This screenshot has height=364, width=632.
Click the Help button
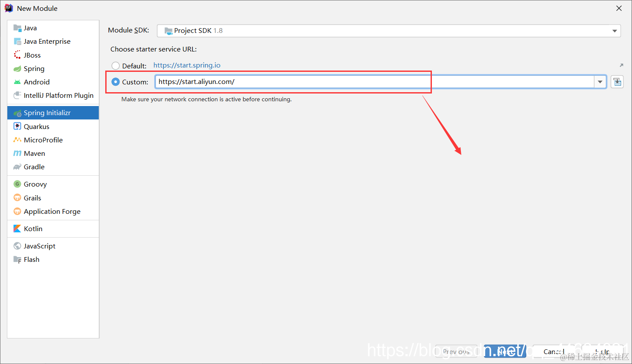(603, 351)
